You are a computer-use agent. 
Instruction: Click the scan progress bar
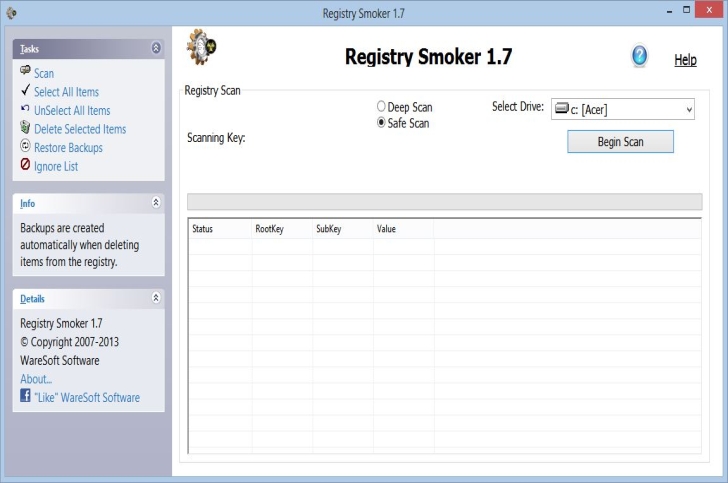coord(443,201)
